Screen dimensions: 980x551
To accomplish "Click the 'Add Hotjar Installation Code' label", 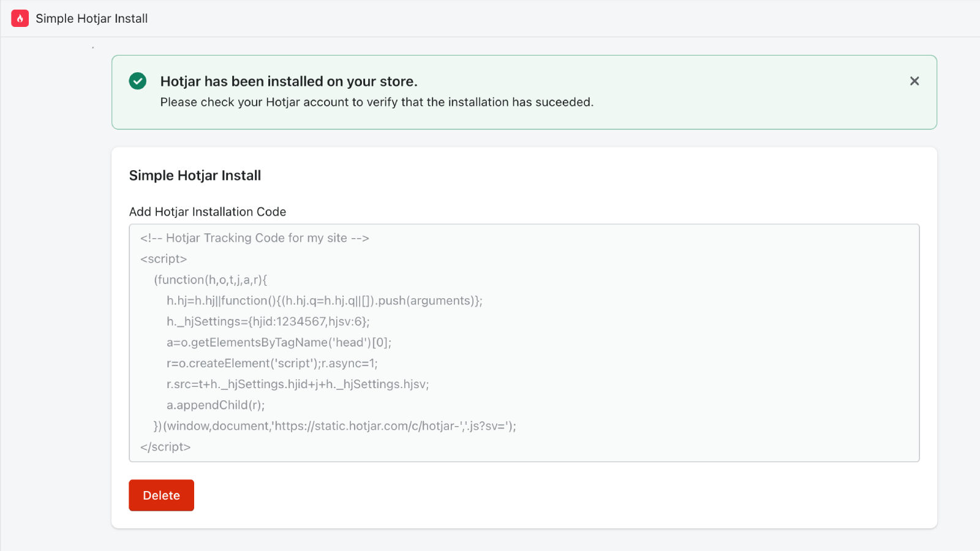I will [x=207, y=211].
